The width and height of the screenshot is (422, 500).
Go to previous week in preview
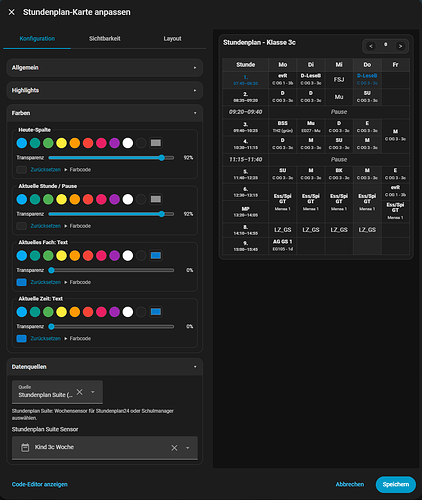pos(371,46)
